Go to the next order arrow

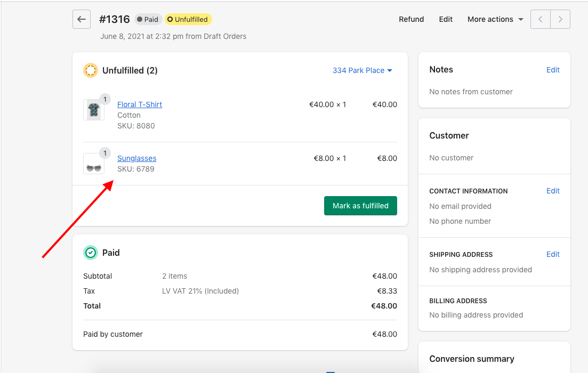click(x=560, y=19)
